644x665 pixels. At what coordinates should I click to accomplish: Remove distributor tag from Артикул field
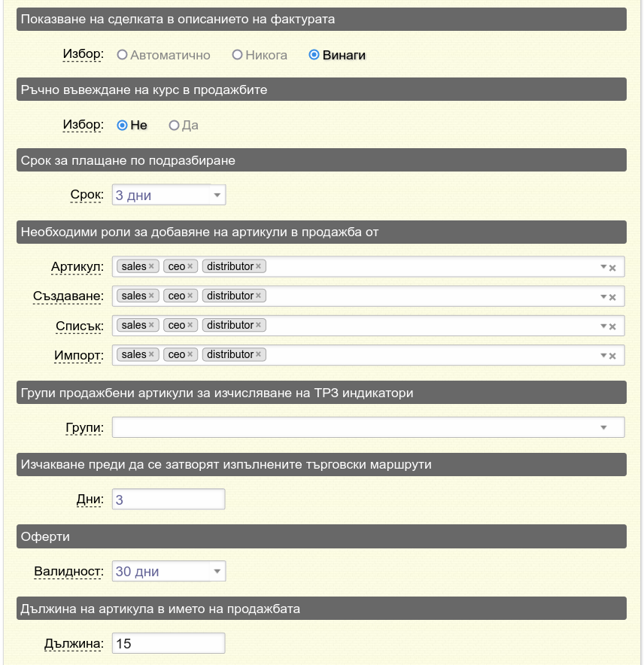tap(258, 266)
